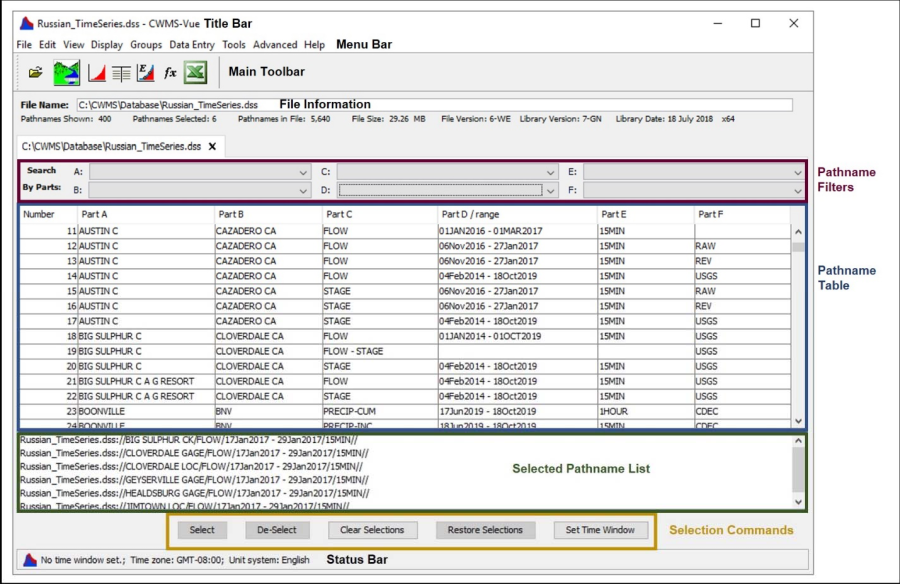Open the Excel export icon

pos(194,71)
